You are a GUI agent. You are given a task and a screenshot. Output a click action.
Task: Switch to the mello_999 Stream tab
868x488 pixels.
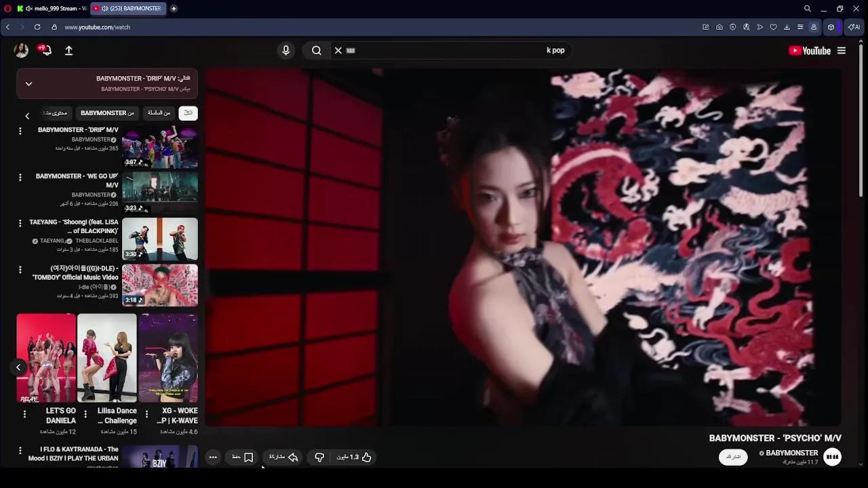(x=52, y=9)
